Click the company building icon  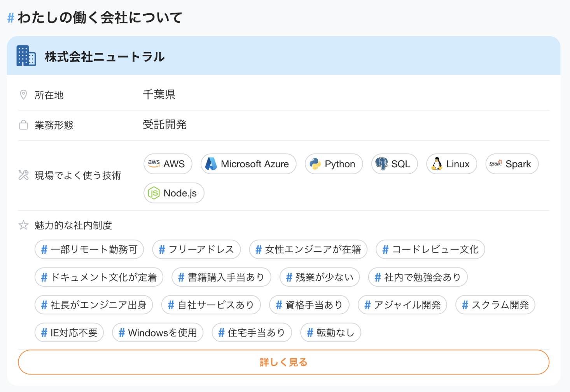tap(26, 56)
